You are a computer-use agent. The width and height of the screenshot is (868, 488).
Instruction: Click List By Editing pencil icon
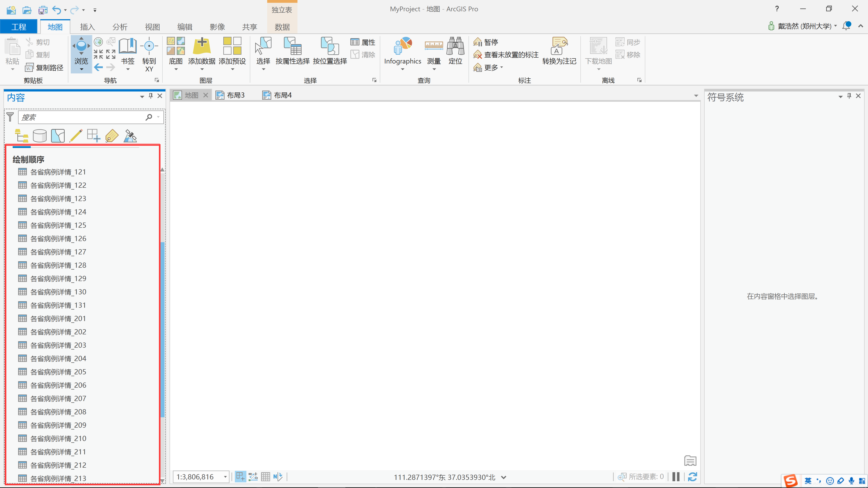(76, 136)
